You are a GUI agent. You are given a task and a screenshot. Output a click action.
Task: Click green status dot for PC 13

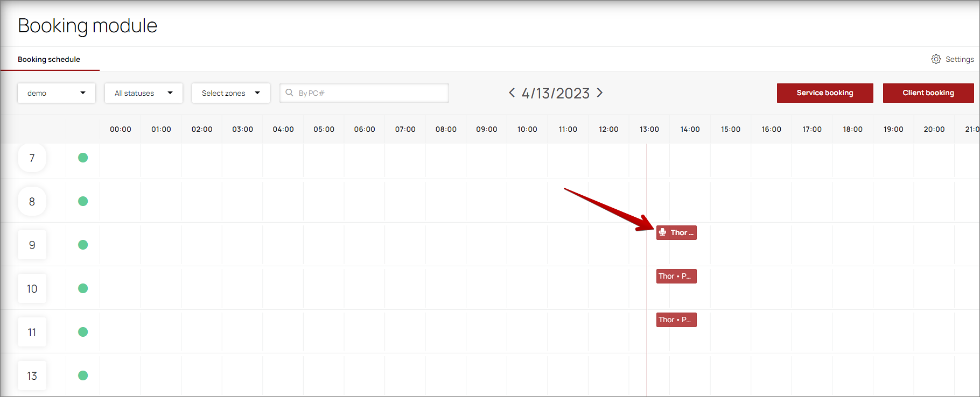[83, 375]
